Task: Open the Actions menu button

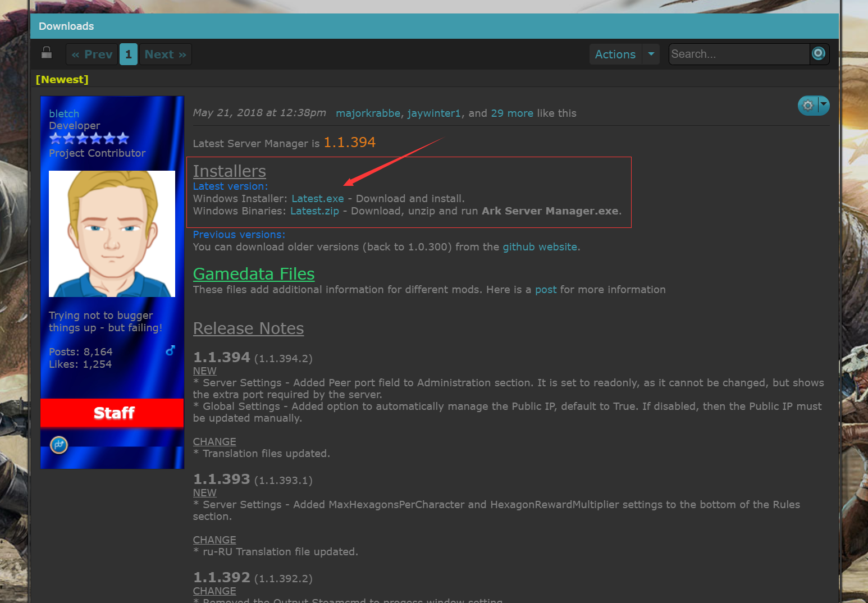Action: (615, 54)
